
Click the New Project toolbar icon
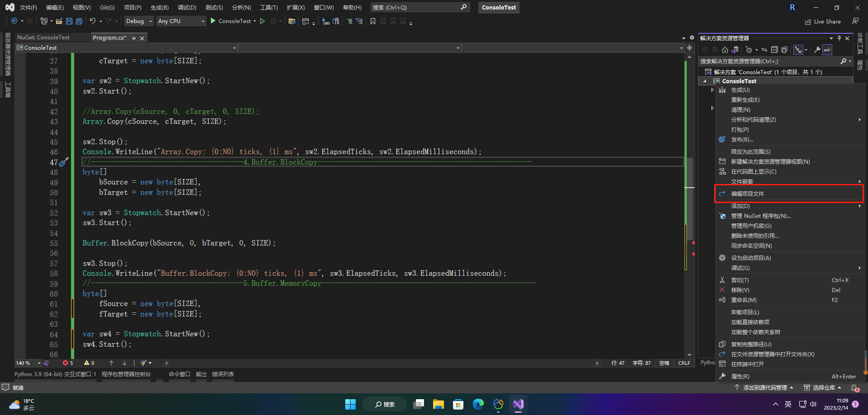[44, 21]
